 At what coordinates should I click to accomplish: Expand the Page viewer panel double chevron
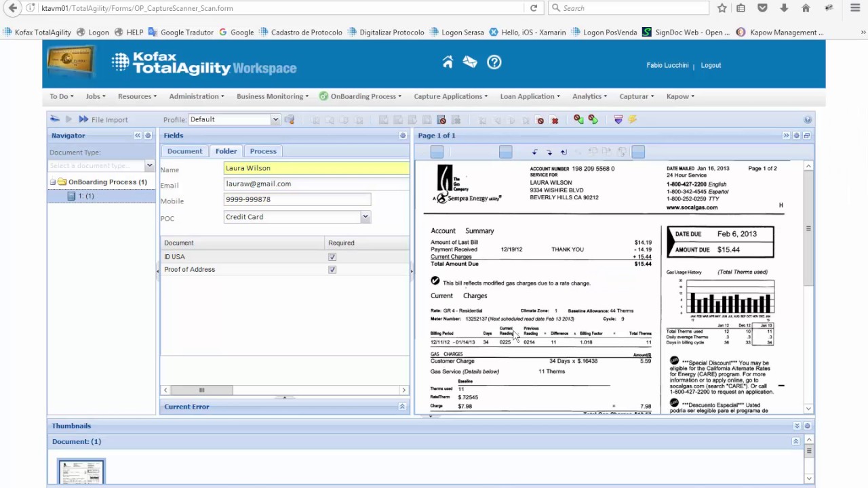[x=786, y=136]
